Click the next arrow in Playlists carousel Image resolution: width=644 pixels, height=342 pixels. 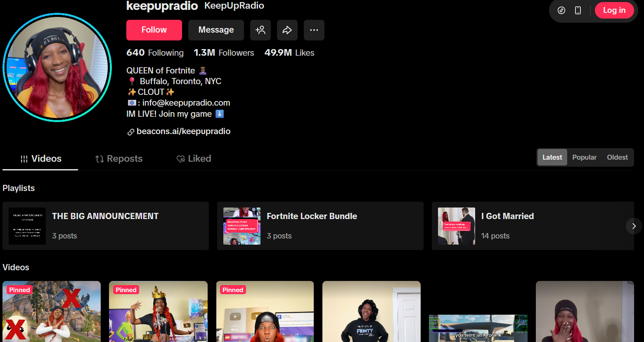point(634,226)
